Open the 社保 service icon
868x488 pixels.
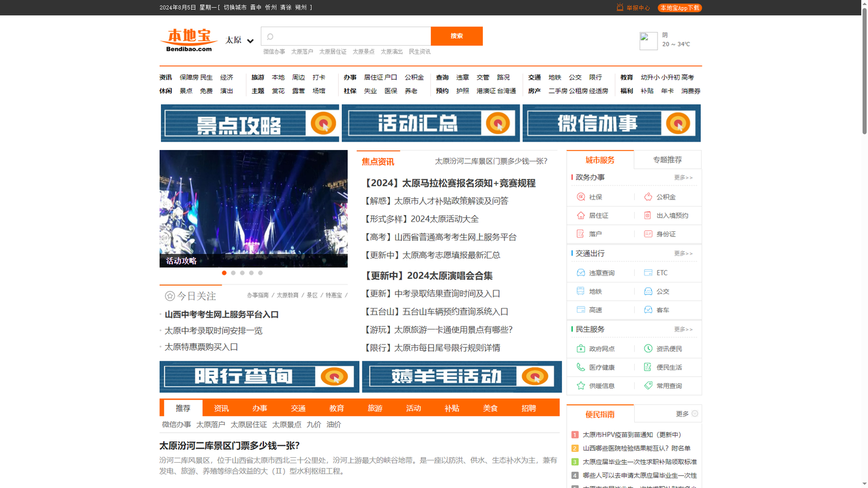pyautogui.click(x=580, y=197)
